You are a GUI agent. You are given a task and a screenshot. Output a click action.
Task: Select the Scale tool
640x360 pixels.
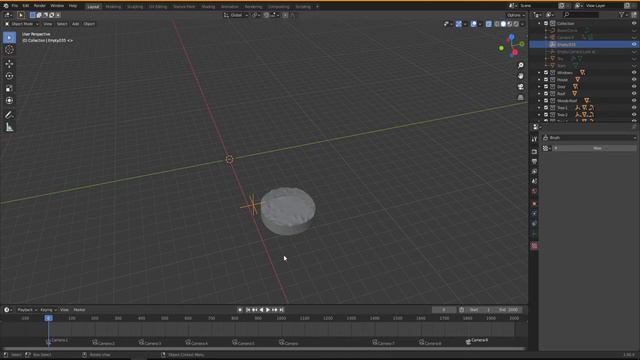pyautogui.click(x=9, y=88)
